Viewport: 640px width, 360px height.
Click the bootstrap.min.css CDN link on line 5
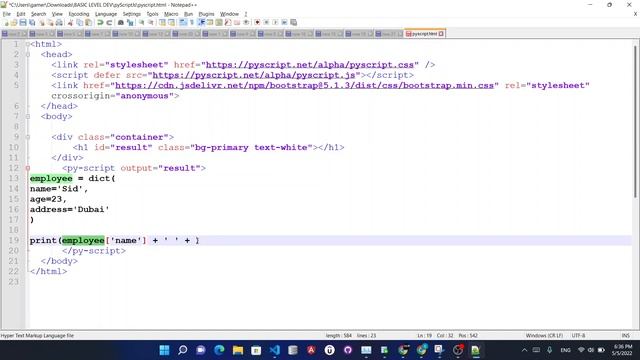304,85
